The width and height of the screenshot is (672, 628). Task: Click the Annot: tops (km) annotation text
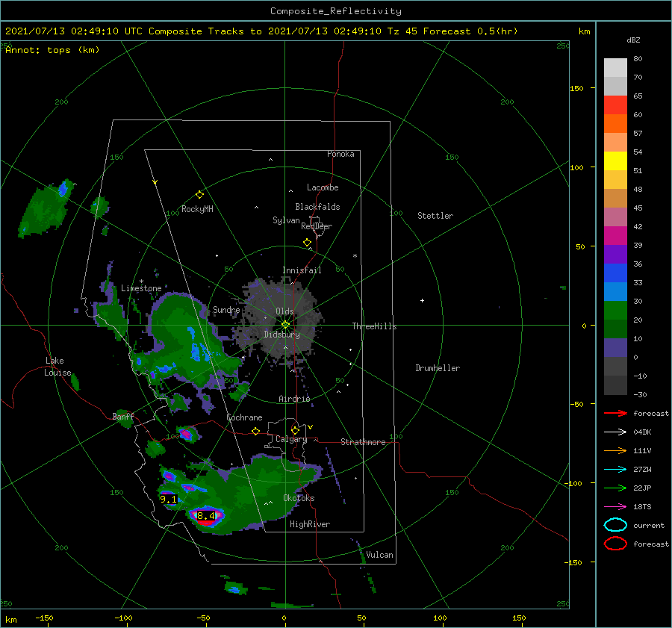click(x=52, y=50)
